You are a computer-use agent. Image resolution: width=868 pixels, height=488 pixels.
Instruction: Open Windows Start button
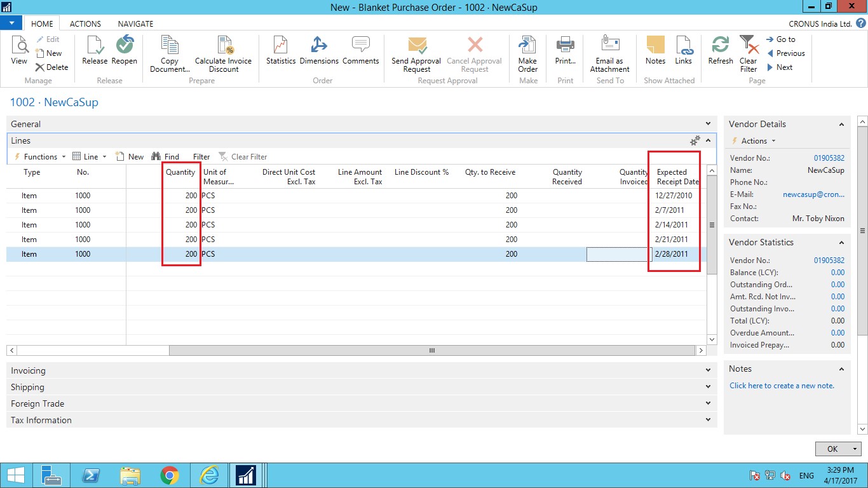click(x=15, y=475)
